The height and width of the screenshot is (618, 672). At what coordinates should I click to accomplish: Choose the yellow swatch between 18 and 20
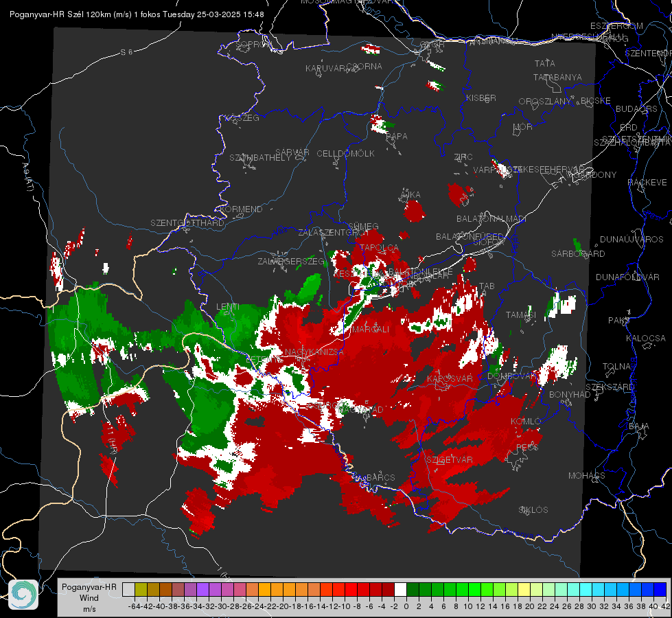pos(524,589)
